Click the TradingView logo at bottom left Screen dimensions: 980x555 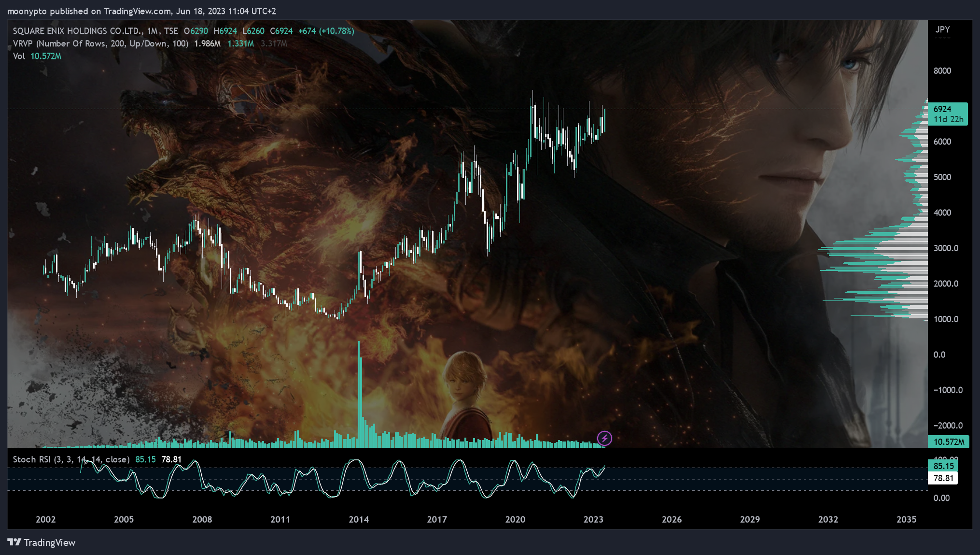42,542
